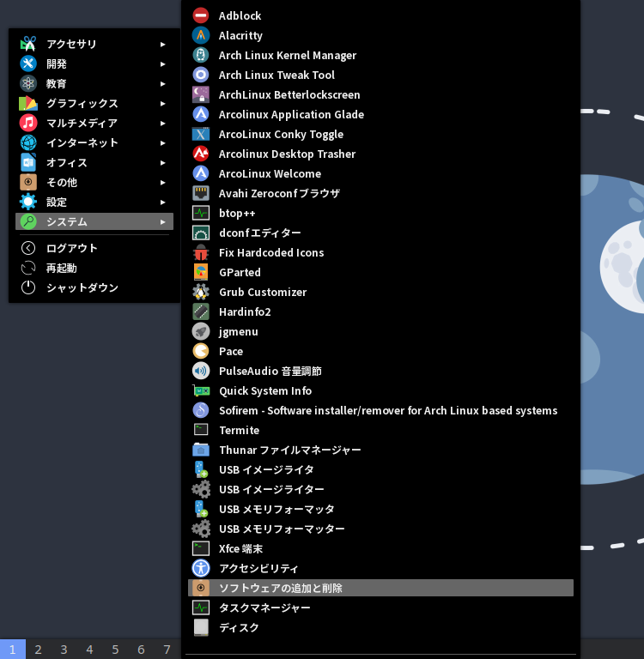Open the マルチメディア category
The height and width of the screenshot is (659, 644).
click(82, 123)
